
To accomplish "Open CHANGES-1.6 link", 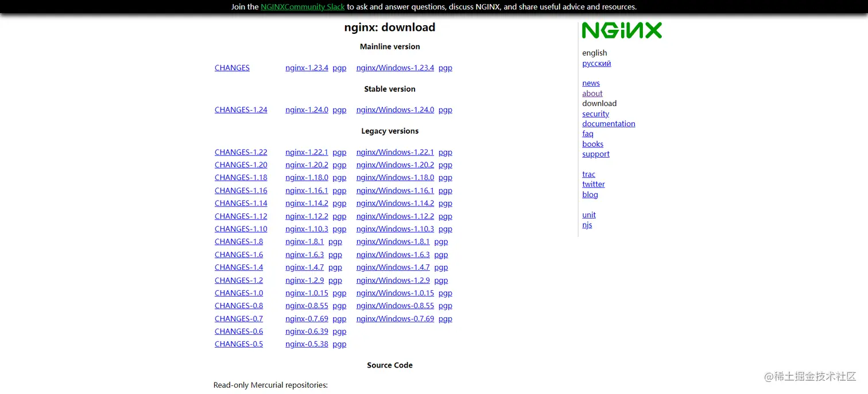I will pos(239,255).
